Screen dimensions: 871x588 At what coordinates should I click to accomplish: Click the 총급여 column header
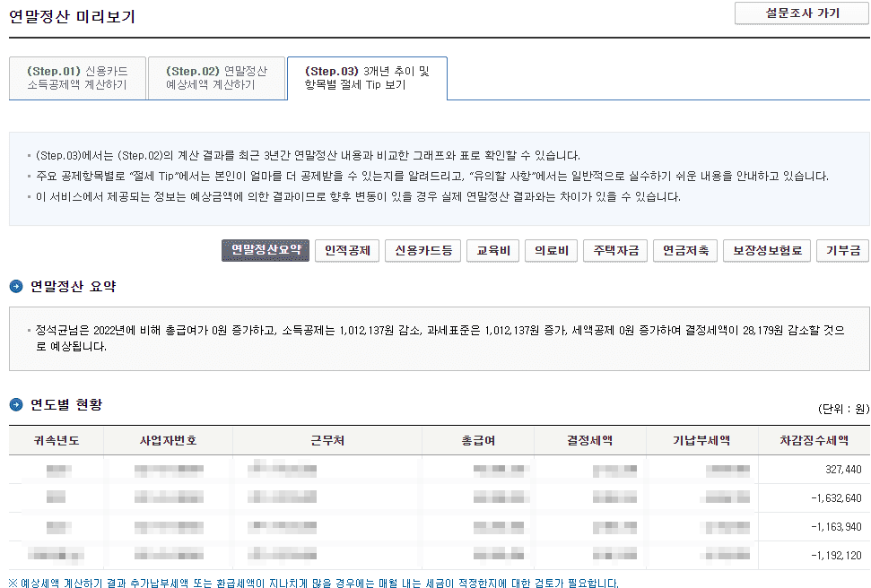(x=478, y=441)
